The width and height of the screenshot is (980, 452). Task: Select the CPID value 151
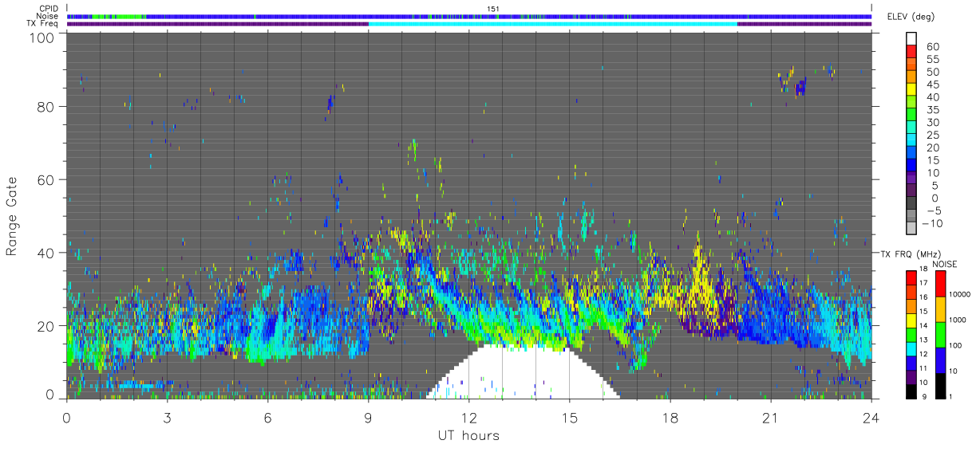(492, 9)
